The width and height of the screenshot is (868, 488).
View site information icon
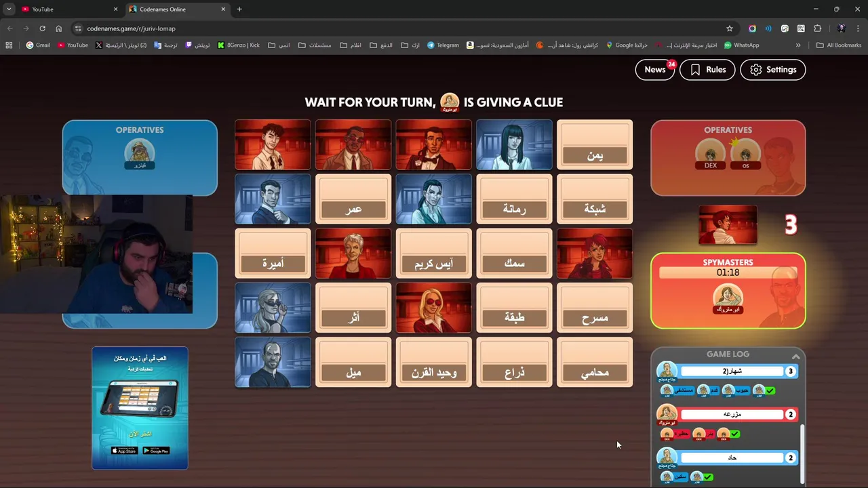click(x=78, y=28)
